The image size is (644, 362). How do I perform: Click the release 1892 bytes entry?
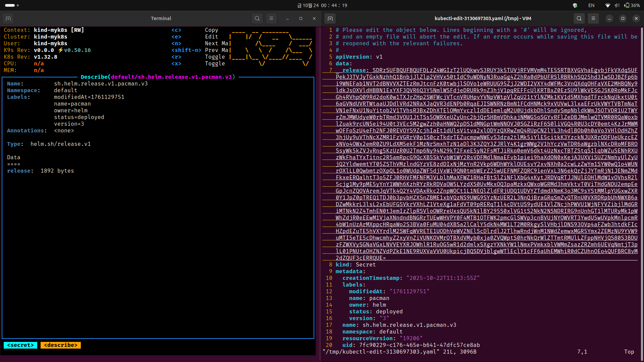[x=41, y=171]
